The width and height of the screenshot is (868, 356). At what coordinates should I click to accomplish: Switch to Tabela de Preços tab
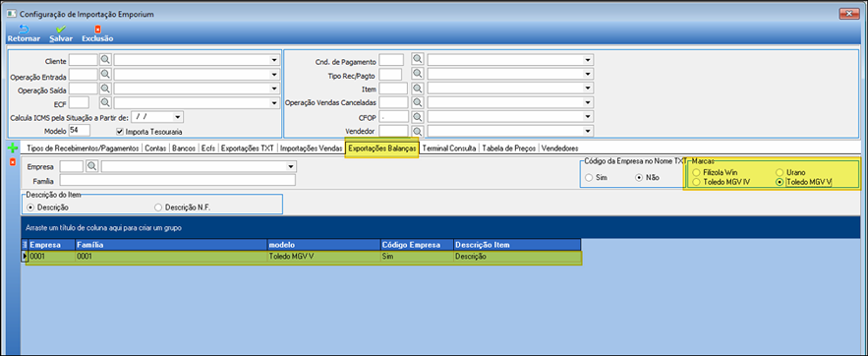click(x=509, y=148)
